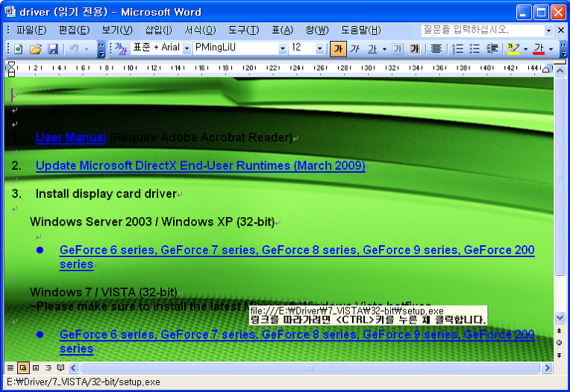Open the 표(A) menu
The width and height of the screenshot is (570, 392).
(x=283, y=30)
